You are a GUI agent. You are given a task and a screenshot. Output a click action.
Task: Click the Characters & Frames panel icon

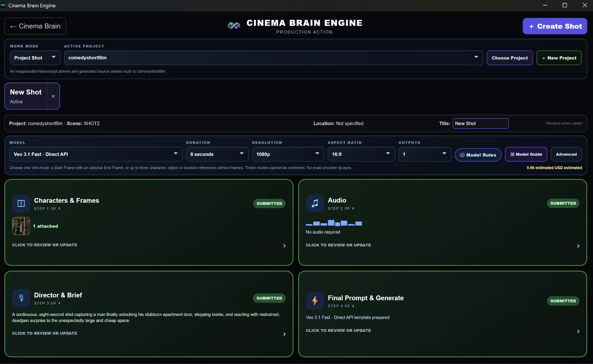(21, 203)
